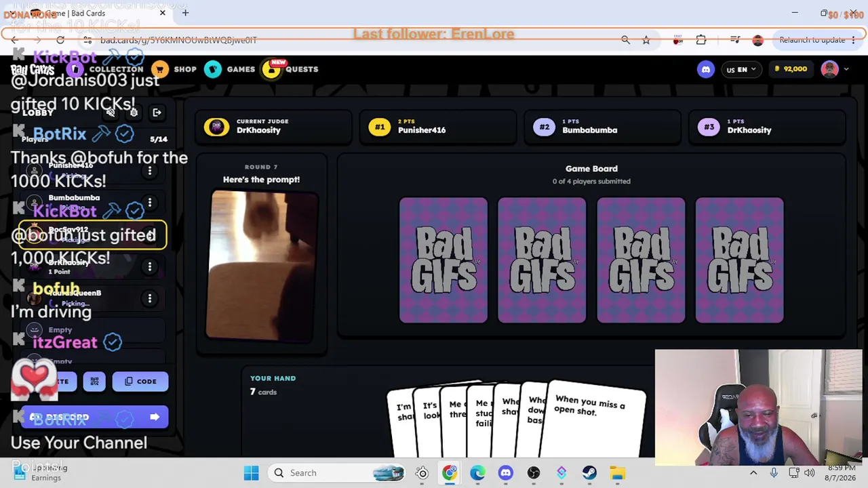Image resolution: width=868 pixels, height=488 pixels.
Task: Open OBS Studio from the taskbar
Action: (x=534, y=473)
